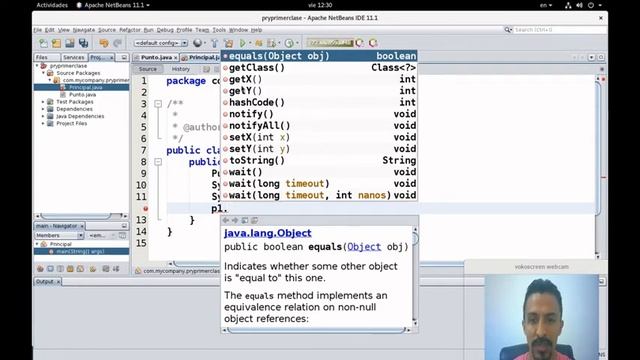Click the Redo toolbar icon

pos(118,43)
